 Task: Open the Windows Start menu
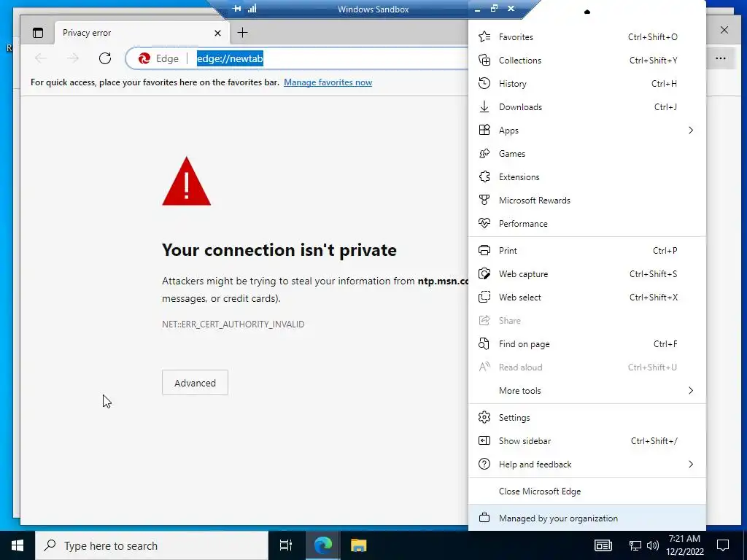coord(18,545)
